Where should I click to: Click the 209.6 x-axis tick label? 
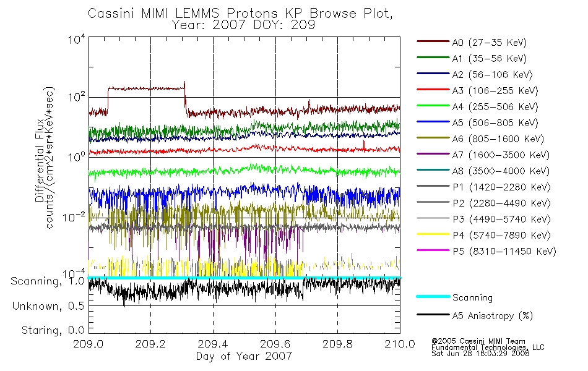275,344
